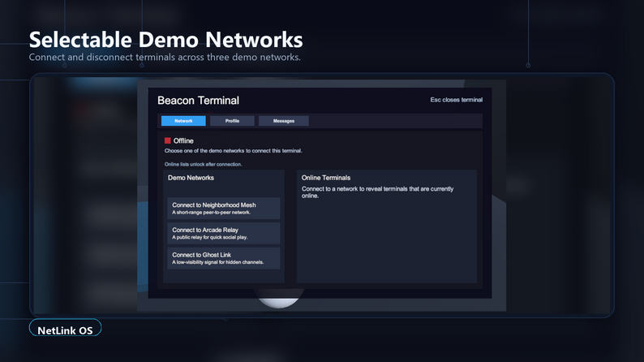644x362 pixels.
Task: Connect to Neighborhood Mesh network
Action: (x=223, y=209)
